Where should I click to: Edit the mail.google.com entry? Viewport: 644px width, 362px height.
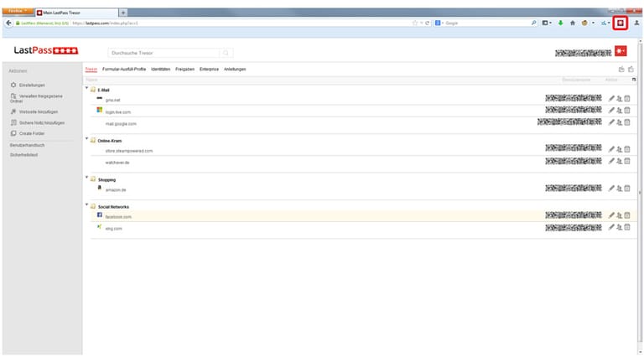611,122
